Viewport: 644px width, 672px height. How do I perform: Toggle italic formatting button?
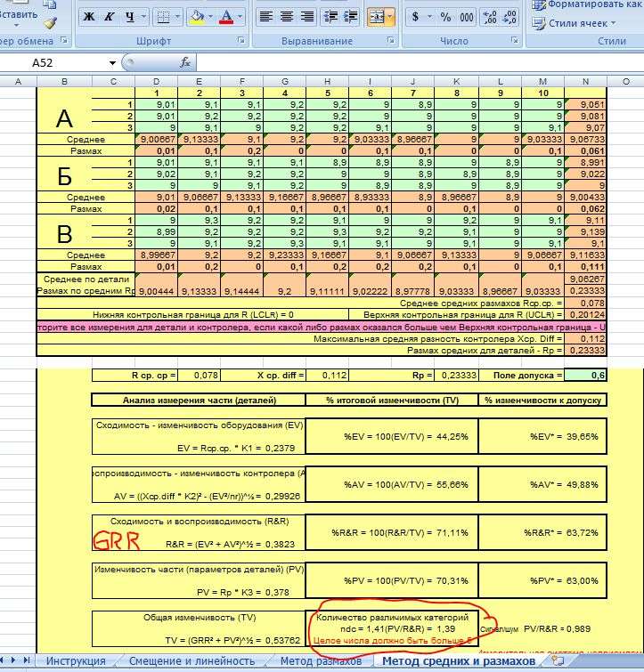(110, 17)
